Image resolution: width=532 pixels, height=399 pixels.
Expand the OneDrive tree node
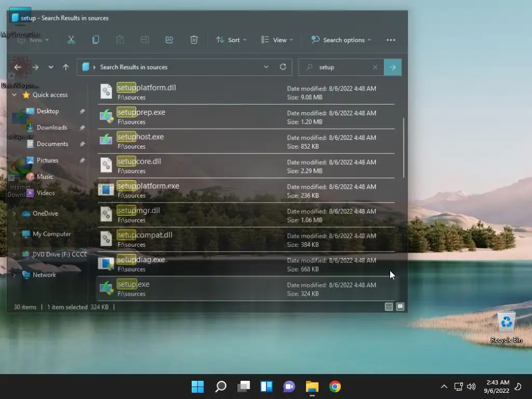coord(14,214)
